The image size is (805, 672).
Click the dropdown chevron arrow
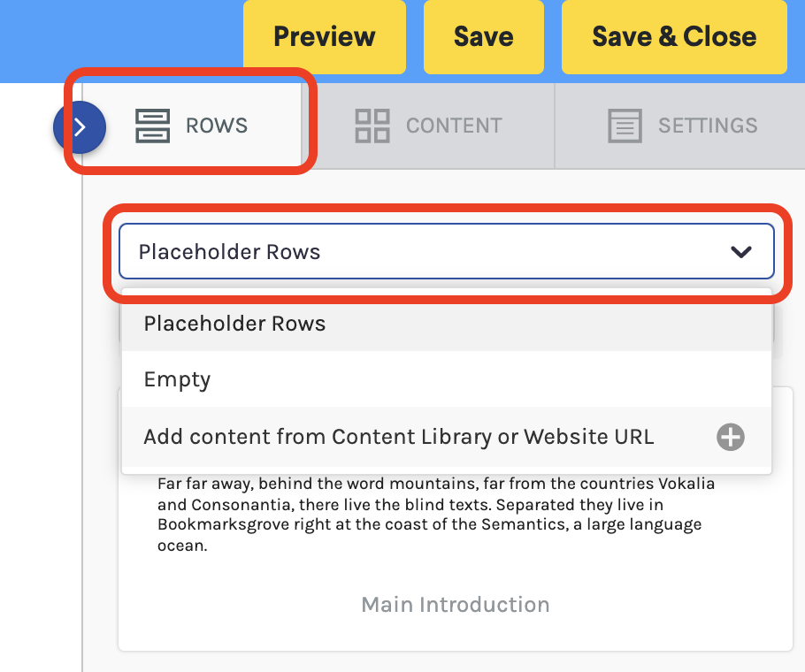pyautogui.click(x=740, y=252)
